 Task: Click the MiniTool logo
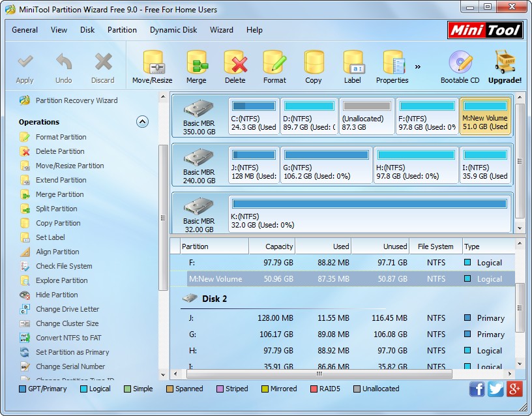click(485, 30)
